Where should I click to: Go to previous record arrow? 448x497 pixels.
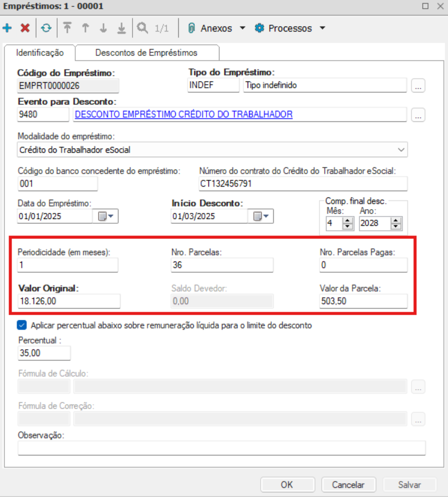85,28
